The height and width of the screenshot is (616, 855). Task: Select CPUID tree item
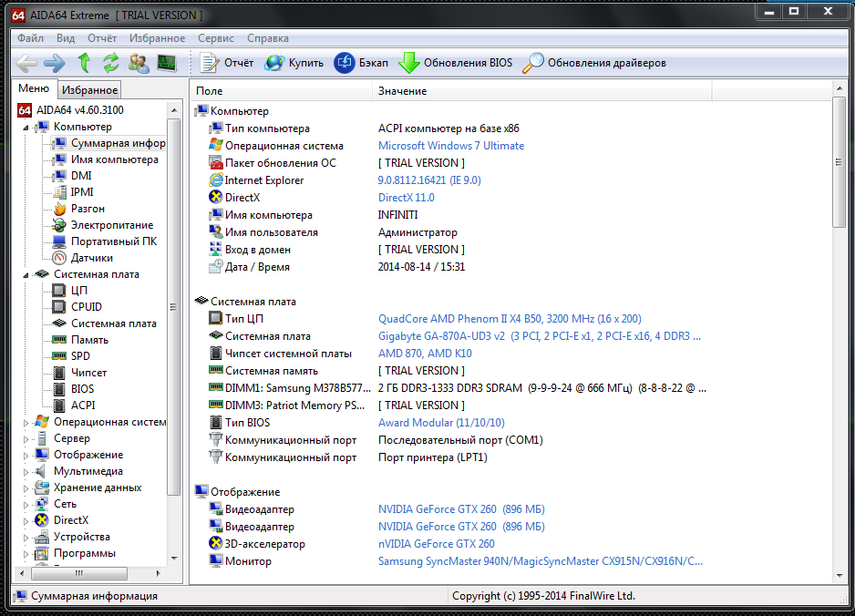pyautogui.click(x=77, y=306)
